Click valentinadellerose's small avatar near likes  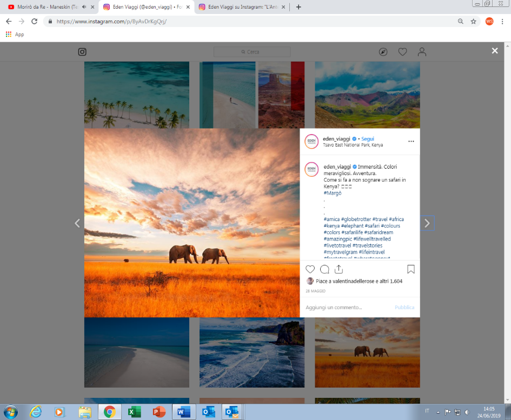(310, 281)
